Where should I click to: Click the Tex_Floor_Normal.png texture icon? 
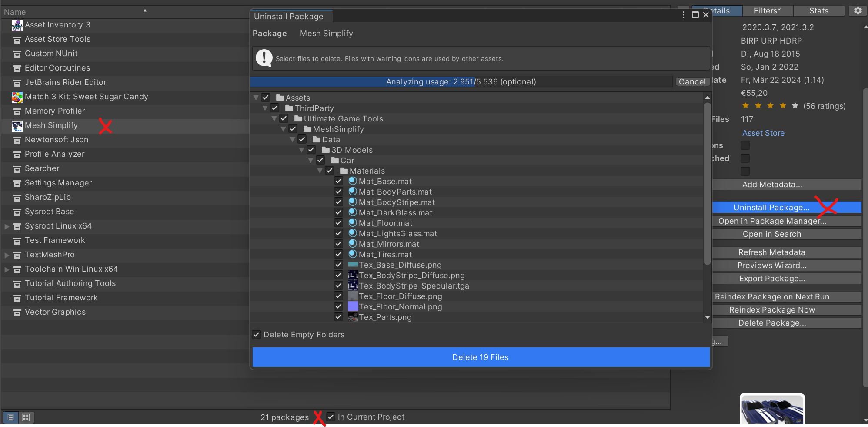tap(353, 306)
